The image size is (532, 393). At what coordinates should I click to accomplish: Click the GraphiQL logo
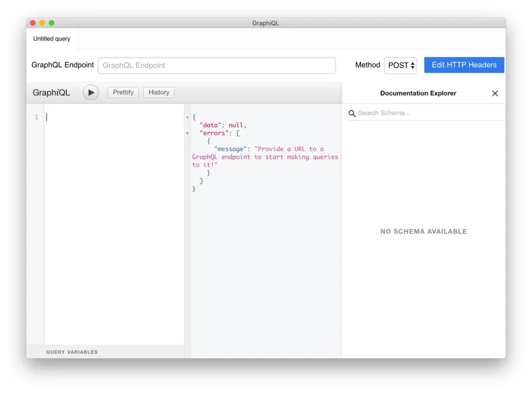tap(51, 92)
